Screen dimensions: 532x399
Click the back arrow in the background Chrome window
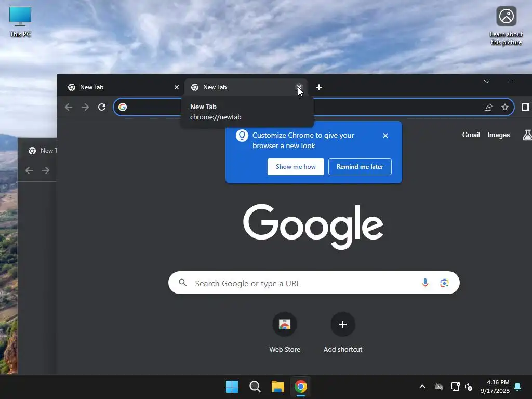pyautogui.click(x=29, y=170)
